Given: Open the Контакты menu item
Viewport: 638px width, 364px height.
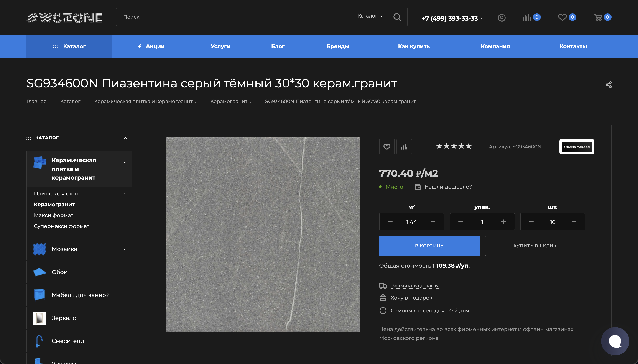Looking at the screenshot, I should pyautogui.click(x=573, y=46).
